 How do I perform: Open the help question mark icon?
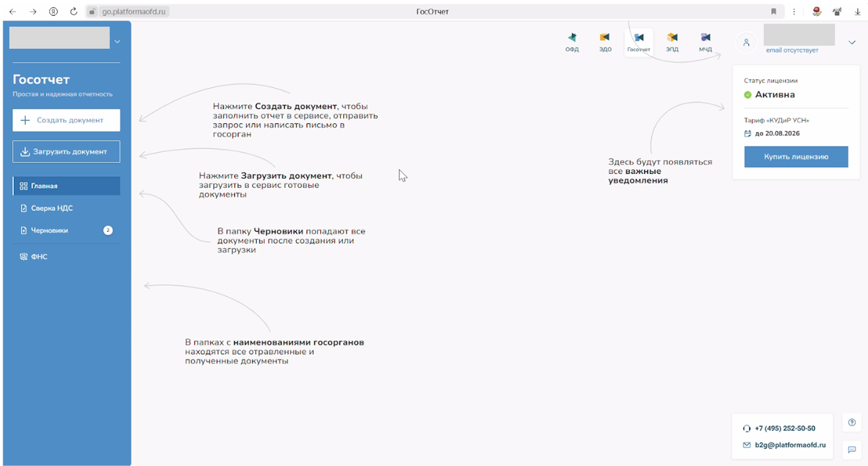[852, 422]
